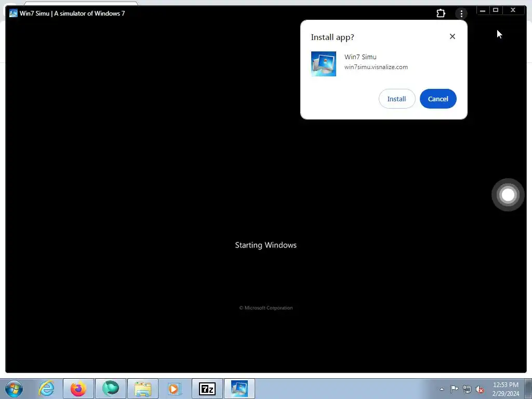Click the network tray icon

pyautogui.click(x=467, y=389)
